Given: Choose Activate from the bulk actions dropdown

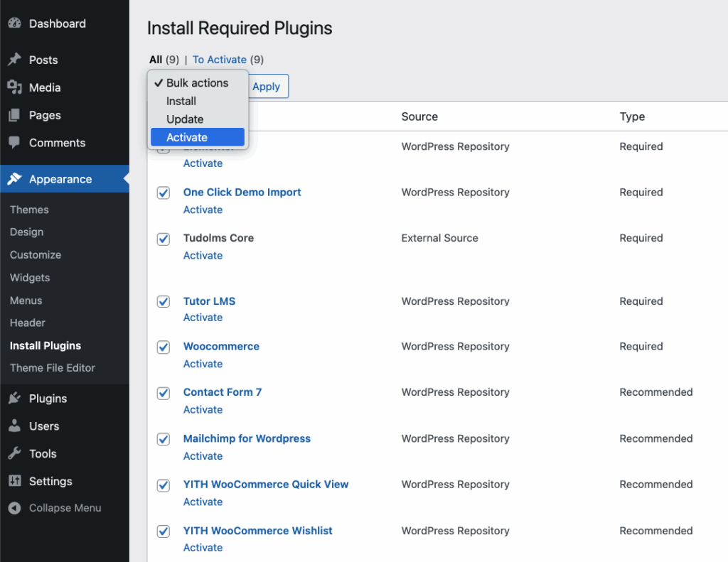Looking at the screenshot, I should [187, 137].
